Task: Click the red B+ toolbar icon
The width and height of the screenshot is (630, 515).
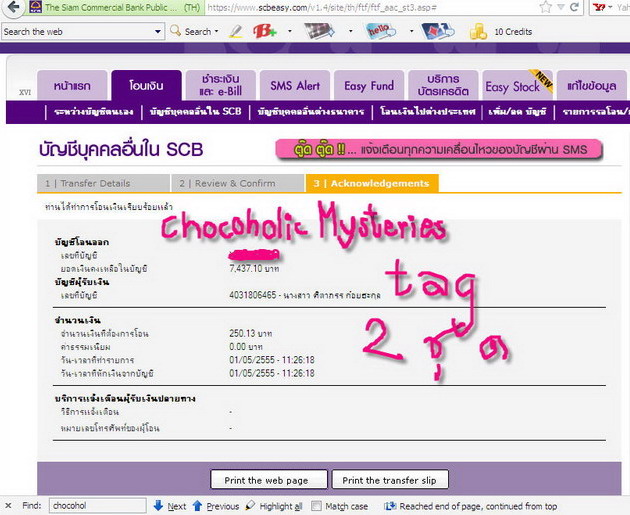Action: click(265, 31)
